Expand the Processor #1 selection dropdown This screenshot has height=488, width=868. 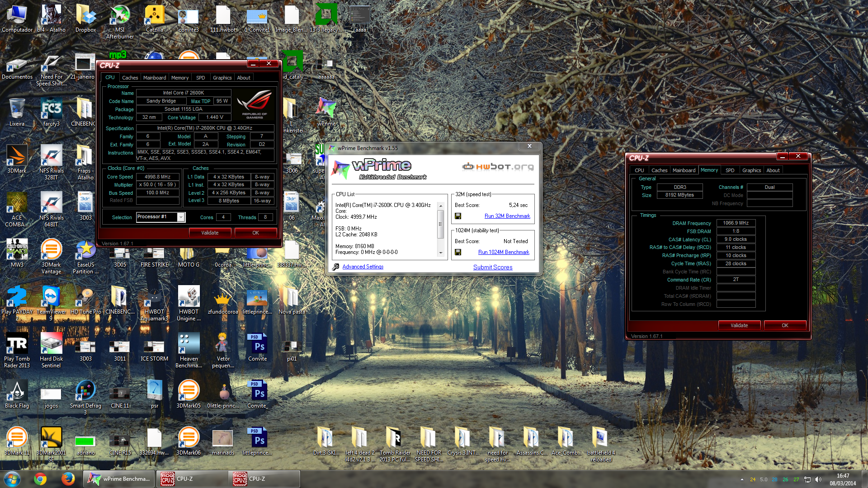[181, 217]
